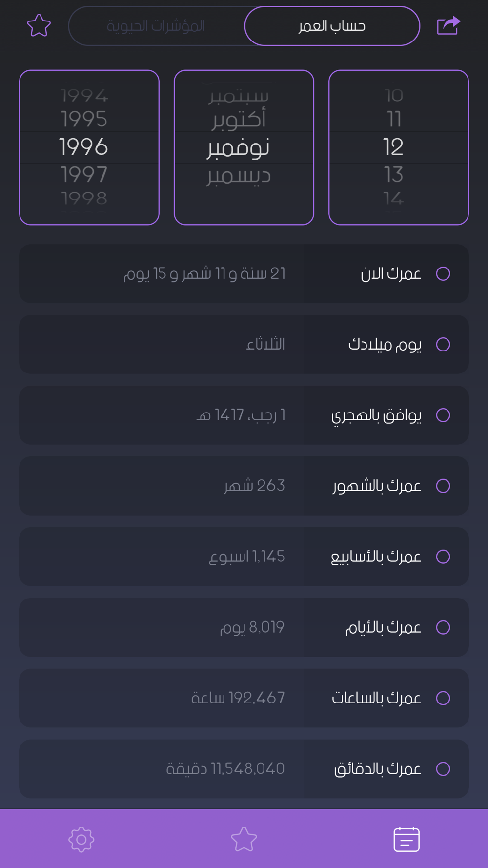Tap the 8,019 يوم age result

252,627
